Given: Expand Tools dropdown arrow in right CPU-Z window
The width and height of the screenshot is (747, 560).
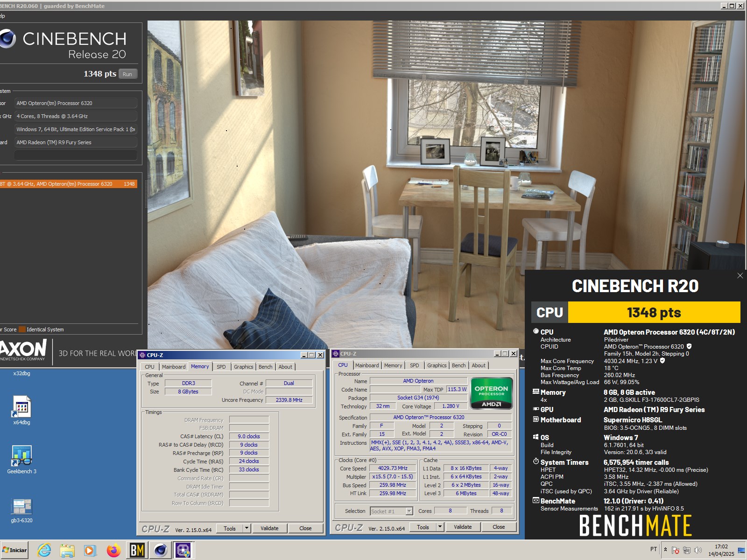Looking at the screenshot, I should pyautogui.click(x=440, y=527).
